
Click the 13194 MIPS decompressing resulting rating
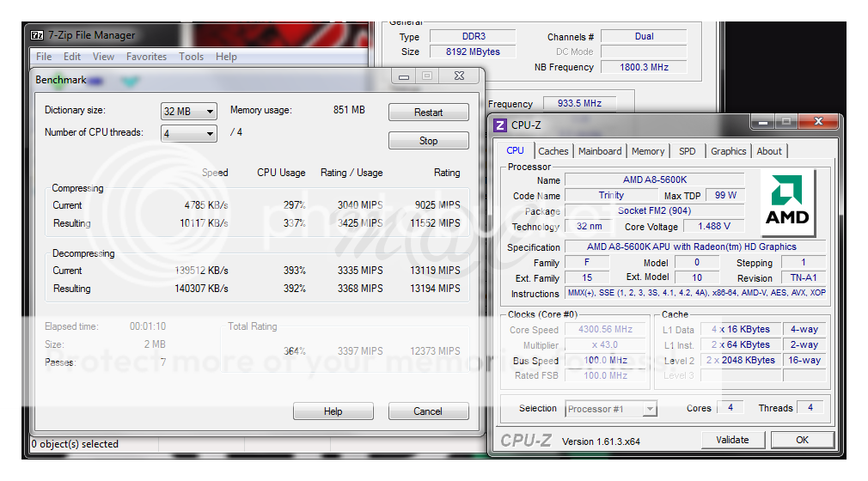point(435,289)
